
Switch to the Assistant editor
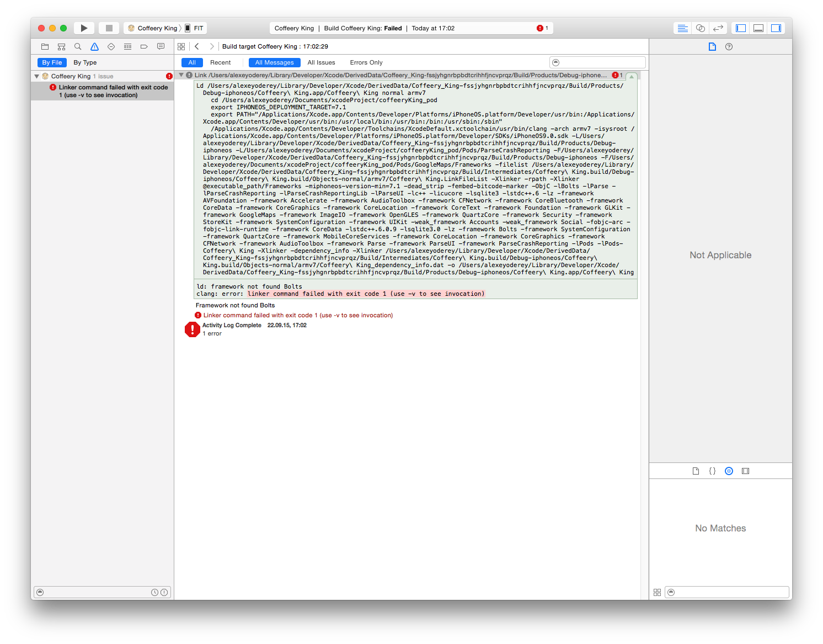coord(700,28)
